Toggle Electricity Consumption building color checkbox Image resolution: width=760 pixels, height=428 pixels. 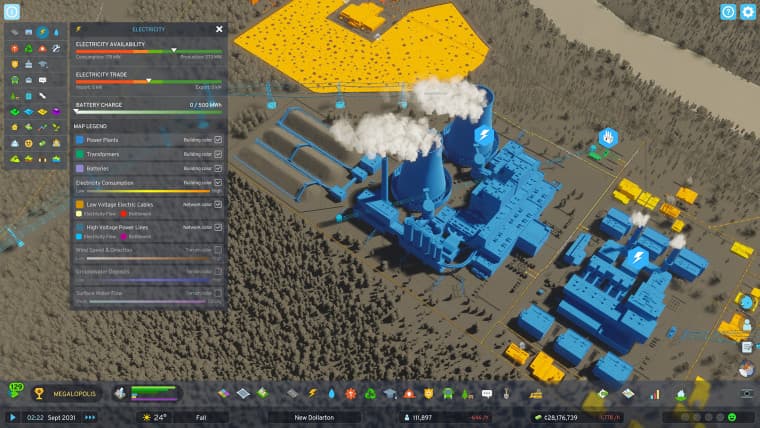pos(218,182)
